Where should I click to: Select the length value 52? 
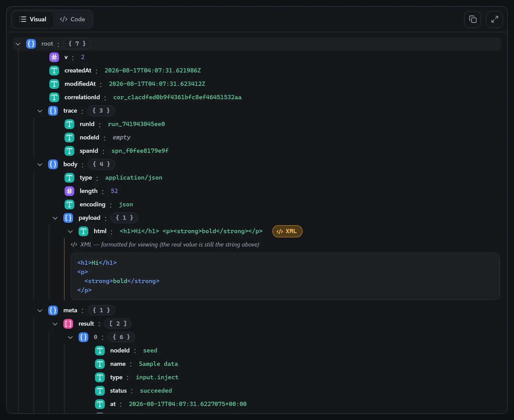point(114,191)
